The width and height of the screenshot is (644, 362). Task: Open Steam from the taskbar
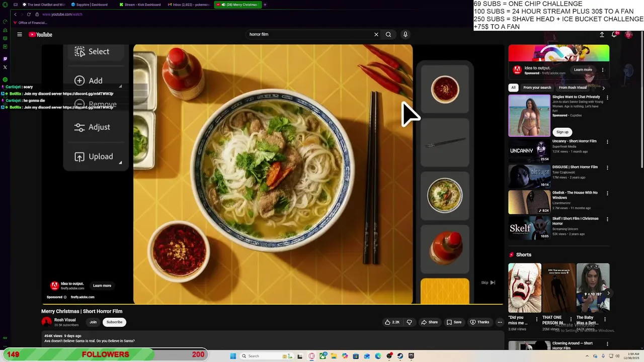[400, 356]
